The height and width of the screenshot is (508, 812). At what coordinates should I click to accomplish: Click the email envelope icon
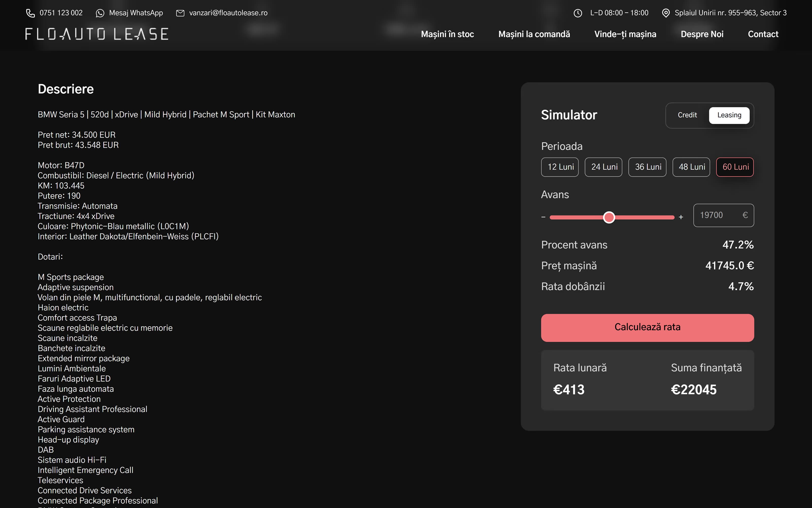180,13
